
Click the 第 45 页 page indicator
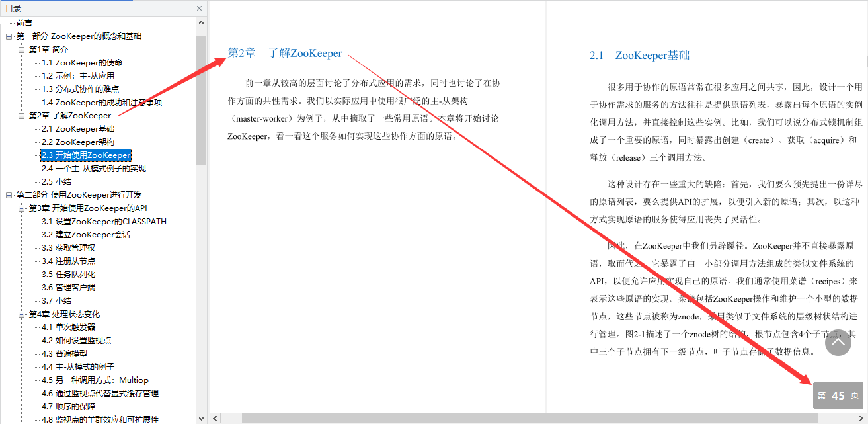(x=838, y=396)
